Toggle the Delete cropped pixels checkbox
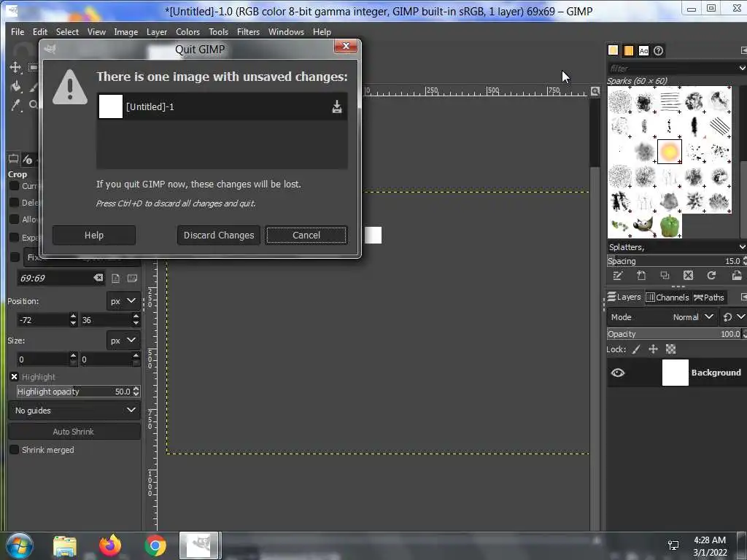This screenshot has height=560, width=747. pos(15,203)
